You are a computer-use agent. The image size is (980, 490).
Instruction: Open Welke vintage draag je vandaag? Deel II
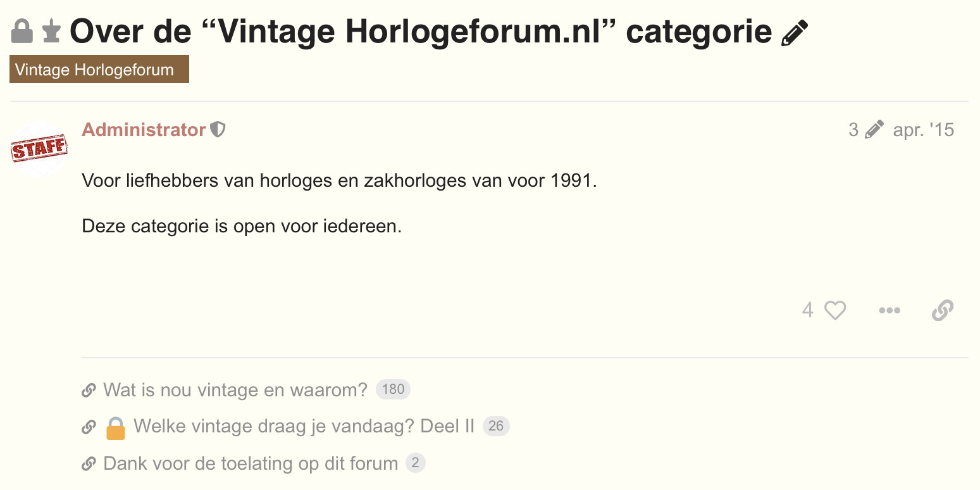[304, 427]
